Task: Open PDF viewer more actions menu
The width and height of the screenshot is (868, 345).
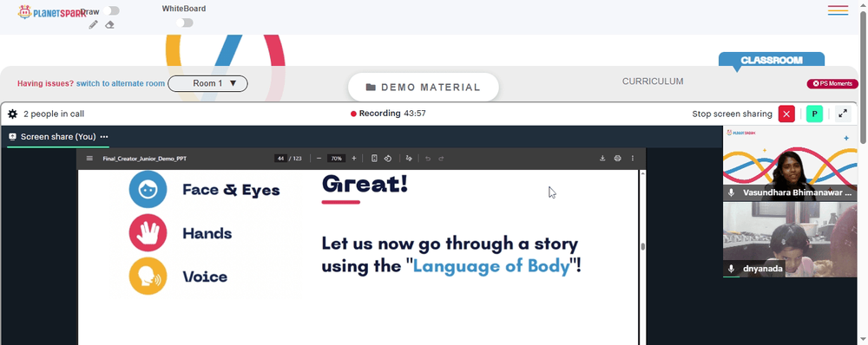Action: tap(633, 158)
